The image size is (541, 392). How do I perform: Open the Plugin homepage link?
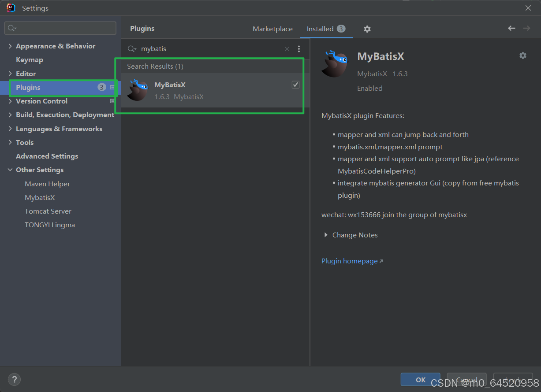(x=352, y=261)
